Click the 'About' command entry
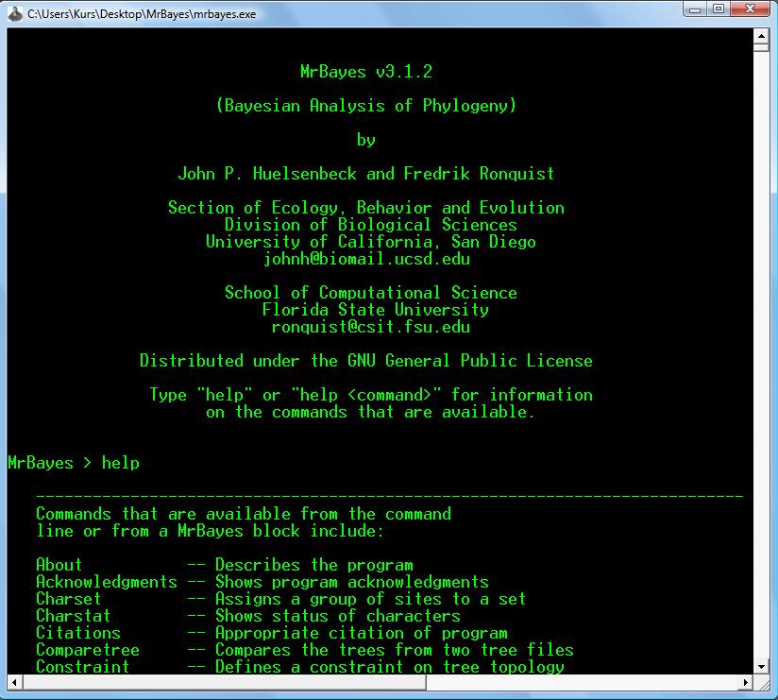This screenshot has width=778, height=700. pyautogui.click(x=59, y=565)
